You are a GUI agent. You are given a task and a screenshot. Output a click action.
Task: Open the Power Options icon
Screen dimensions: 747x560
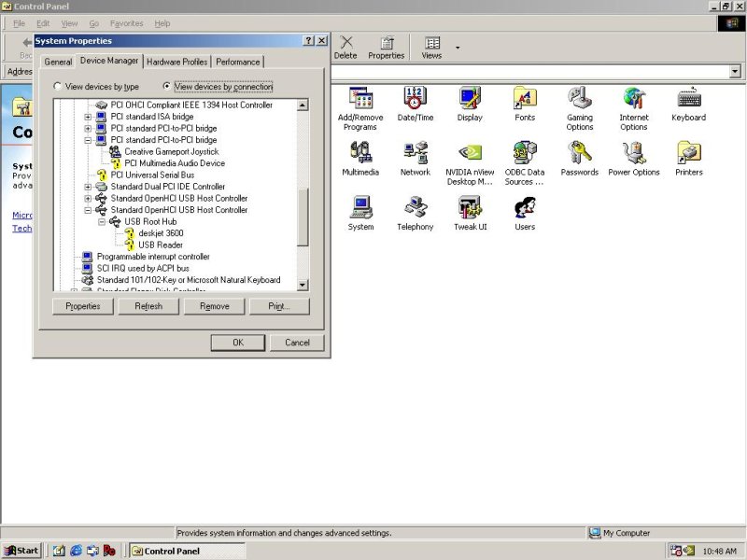pyautogui.click(x=634, y=153)
